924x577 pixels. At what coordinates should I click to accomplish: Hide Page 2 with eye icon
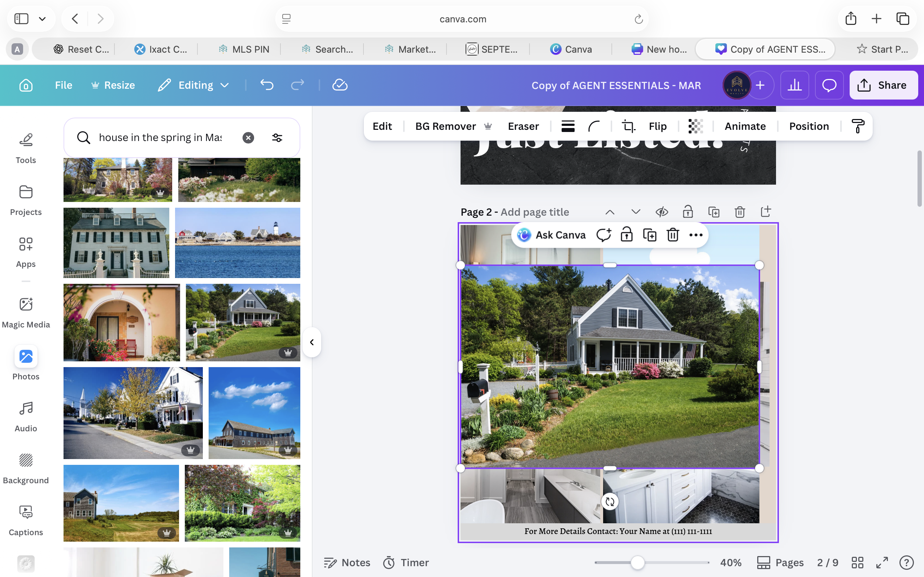pos(662,212)
